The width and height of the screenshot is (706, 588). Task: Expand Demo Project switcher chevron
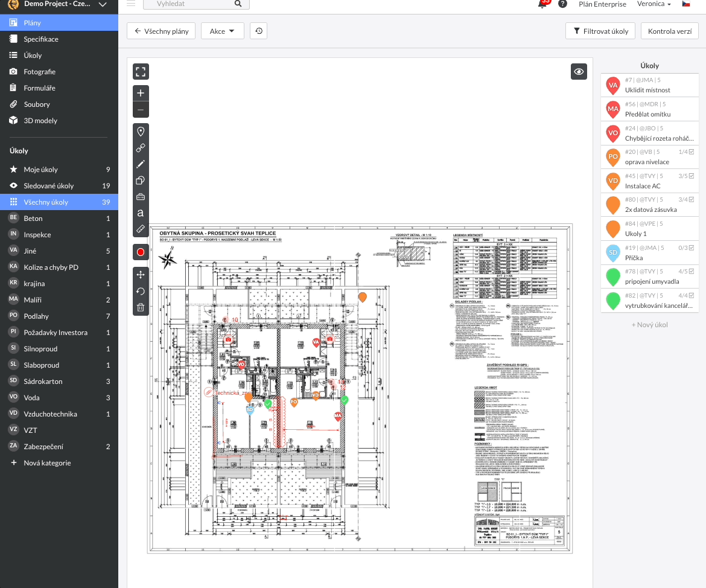click(x=103, y=4)
